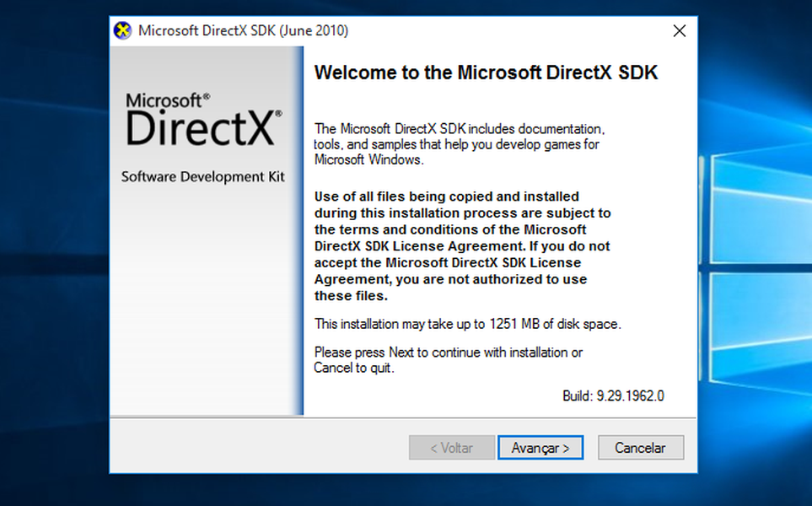
Task: Click the 1251 MB disk space notice
Action: [x=468, y=324]
